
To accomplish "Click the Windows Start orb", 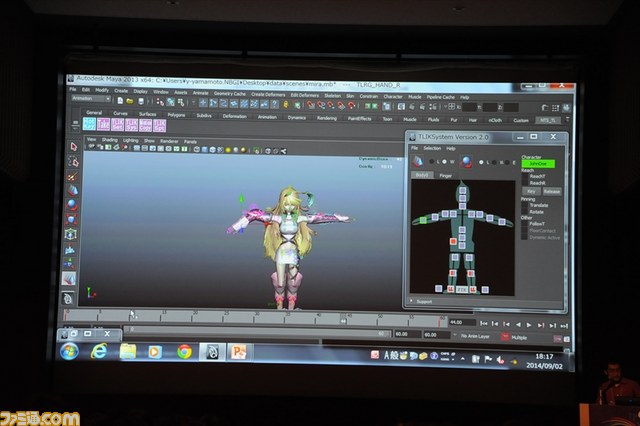I will tap(69, 351).
